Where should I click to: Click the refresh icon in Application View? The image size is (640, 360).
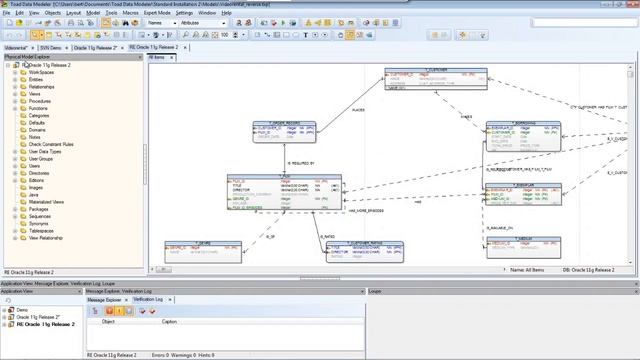(x=8, y=300)
